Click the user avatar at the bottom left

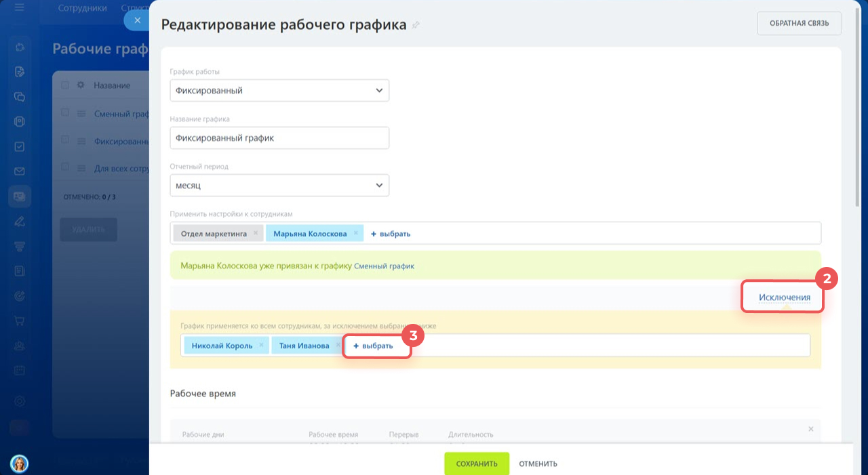[x=19, y=463]
